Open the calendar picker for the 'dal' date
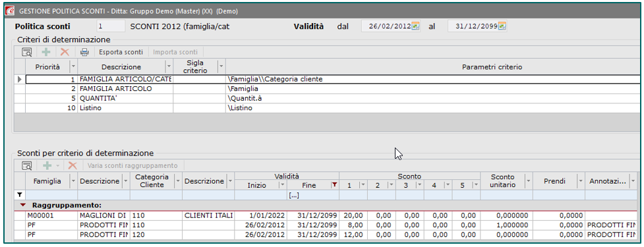This screenshot has width=644, height=247. coord(416,26)
